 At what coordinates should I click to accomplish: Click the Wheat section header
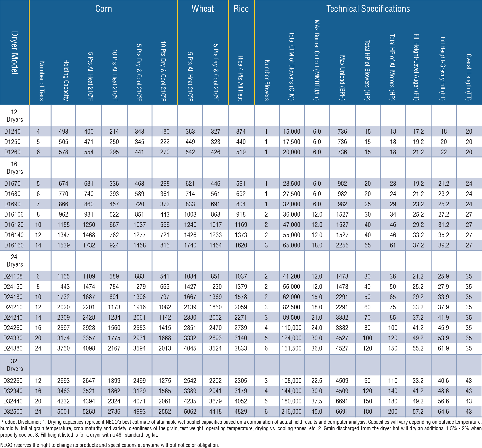[x=203, y=9]
